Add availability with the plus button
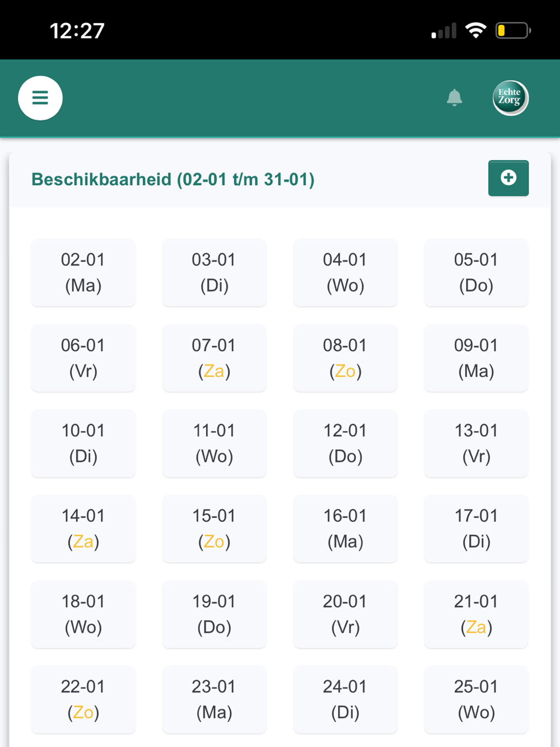 coord(508,178)
